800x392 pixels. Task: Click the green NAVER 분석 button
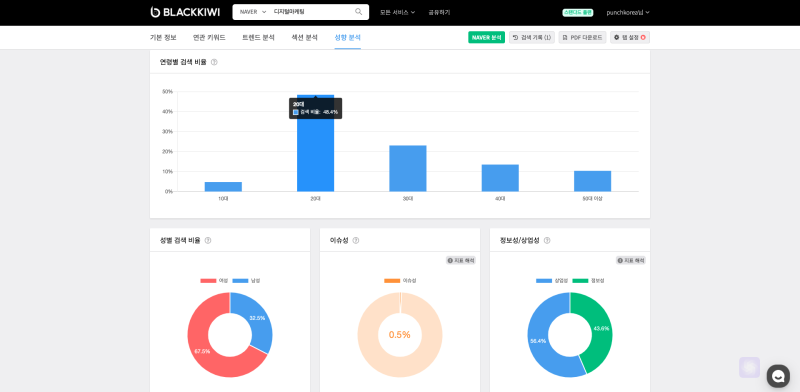(486, 37)
